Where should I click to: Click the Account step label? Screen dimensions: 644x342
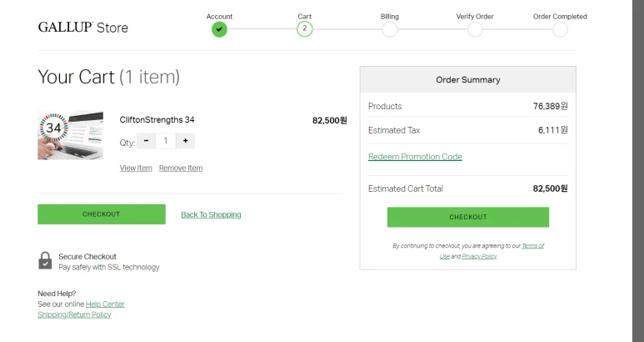219,17
